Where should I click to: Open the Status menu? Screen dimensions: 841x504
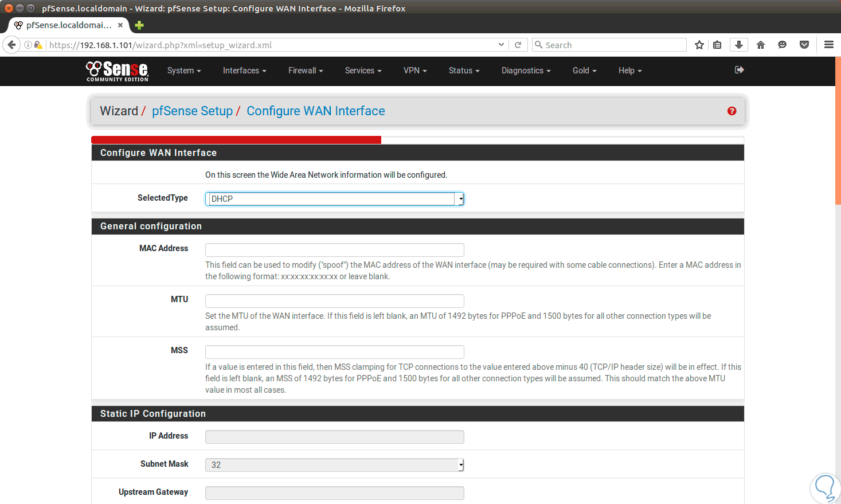pyautogui.click(x=464, y=71)
